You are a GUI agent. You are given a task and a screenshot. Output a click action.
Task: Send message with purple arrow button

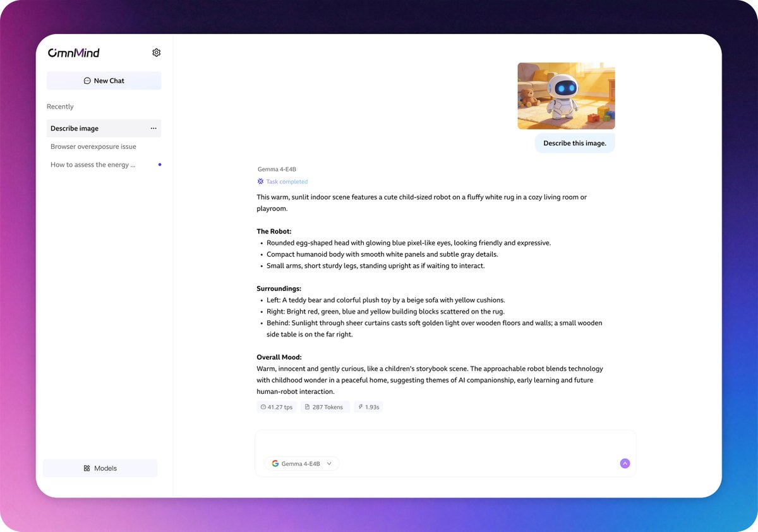(x=625, y=463)
